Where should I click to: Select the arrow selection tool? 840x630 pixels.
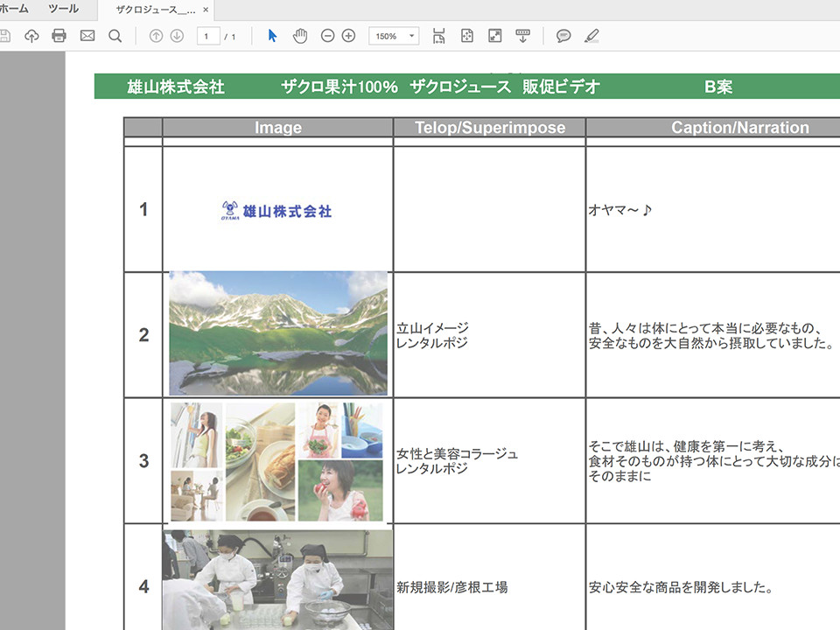272,36
